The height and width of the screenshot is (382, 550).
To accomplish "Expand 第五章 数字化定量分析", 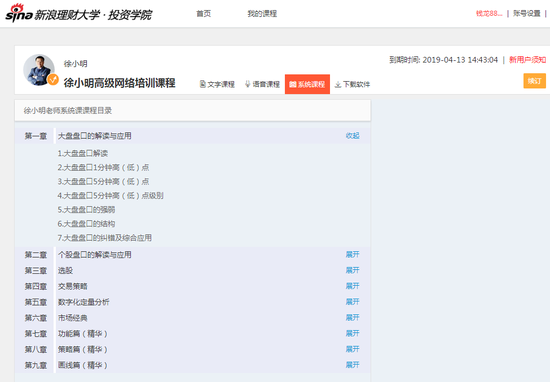I will click(353, 302).
